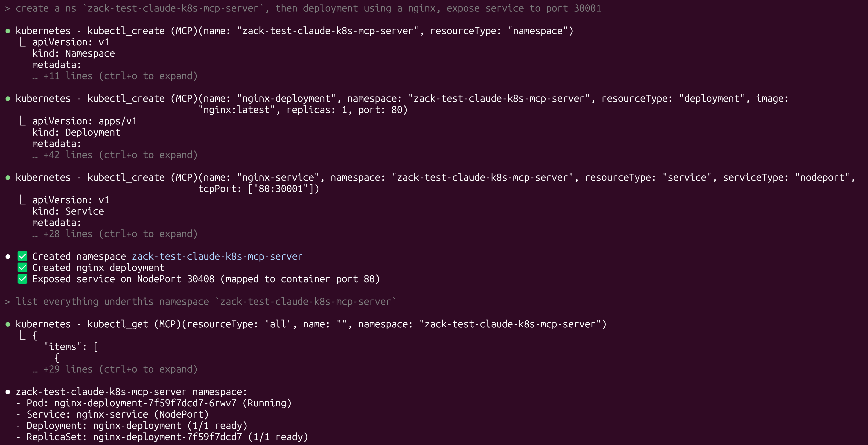Click the prompt arrow before "list everything" command

(x=7, y=302)
